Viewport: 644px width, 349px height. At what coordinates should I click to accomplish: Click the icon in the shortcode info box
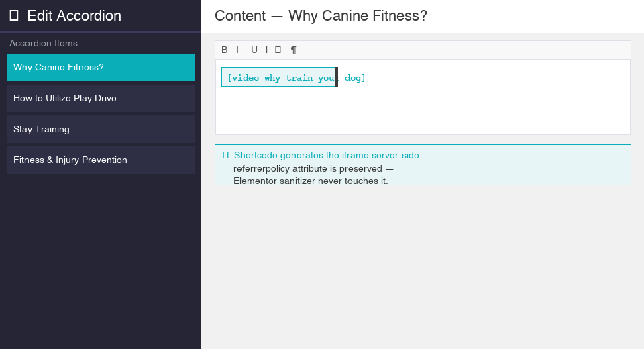(225, 155)
